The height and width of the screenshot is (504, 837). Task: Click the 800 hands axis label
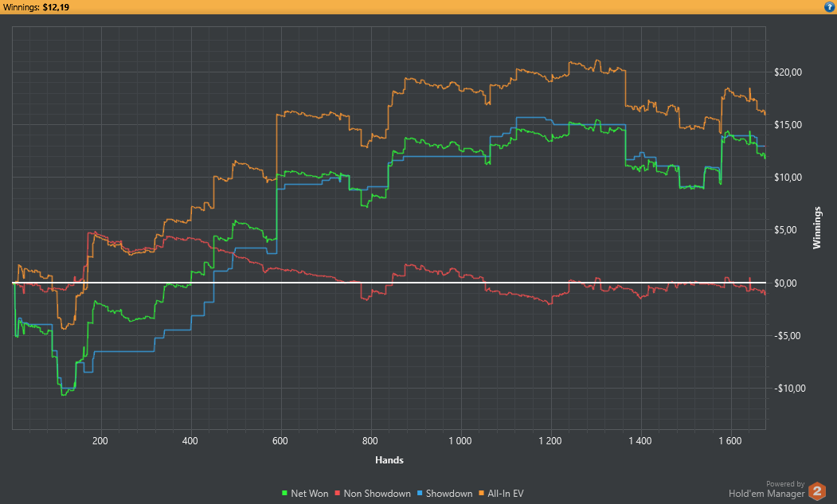coord(370,441)
